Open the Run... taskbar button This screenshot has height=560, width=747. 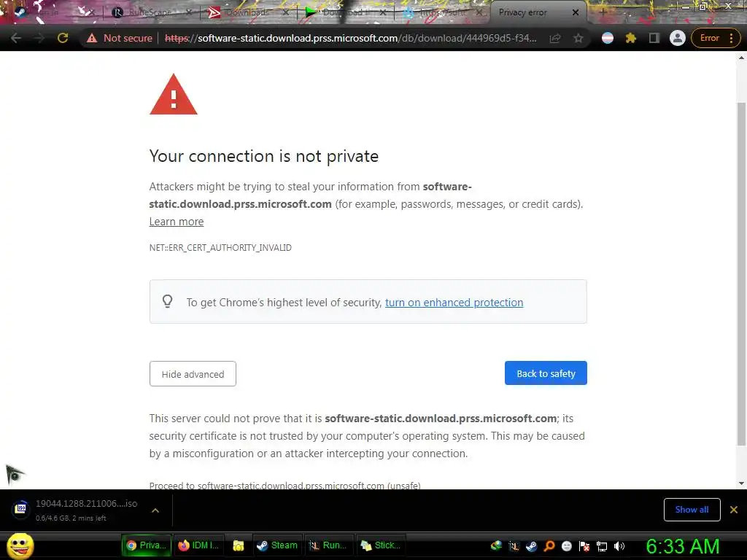pyautogui.click(x=328, y=545)
